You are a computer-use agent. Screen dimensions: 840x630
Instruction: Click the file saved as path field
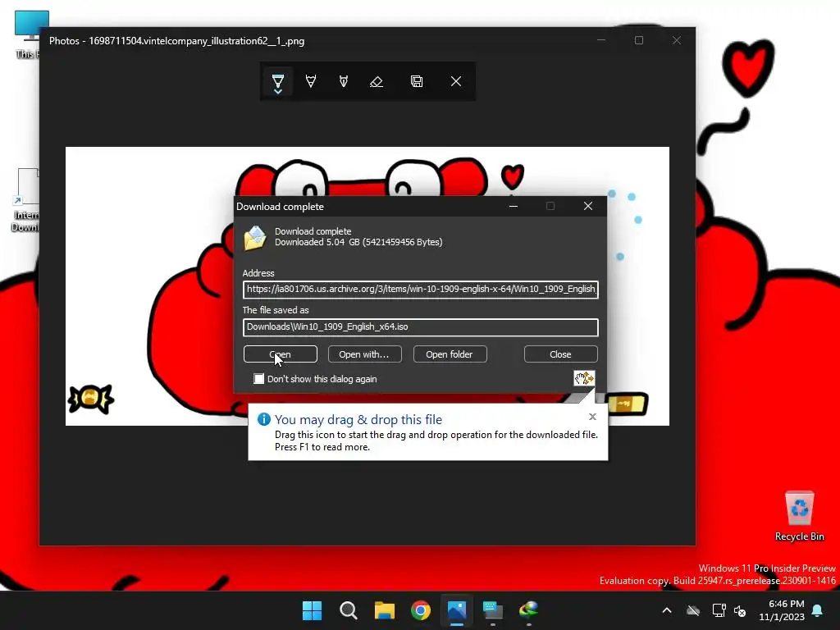[421, 327]
